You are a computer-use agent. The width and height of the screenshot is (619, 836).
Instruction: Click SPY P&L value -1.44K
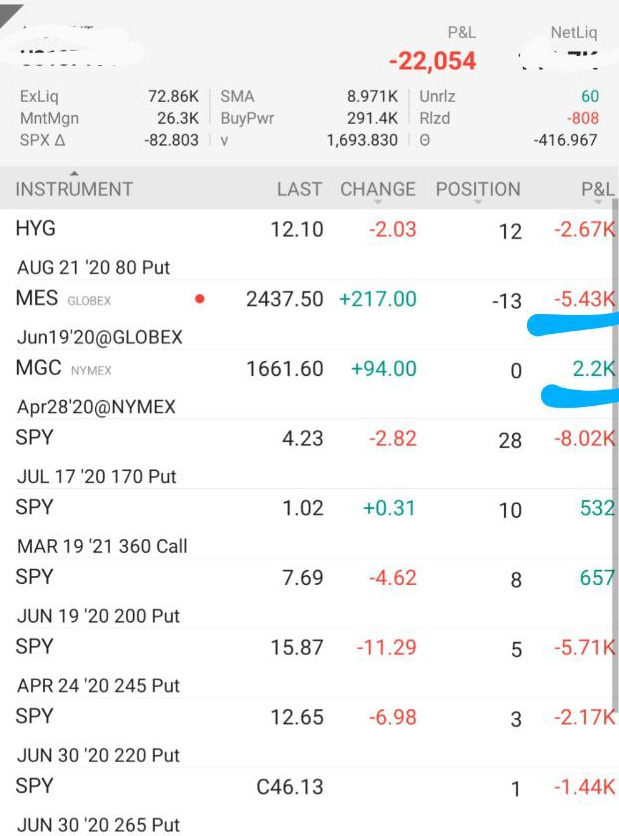[x=584, y=787]
